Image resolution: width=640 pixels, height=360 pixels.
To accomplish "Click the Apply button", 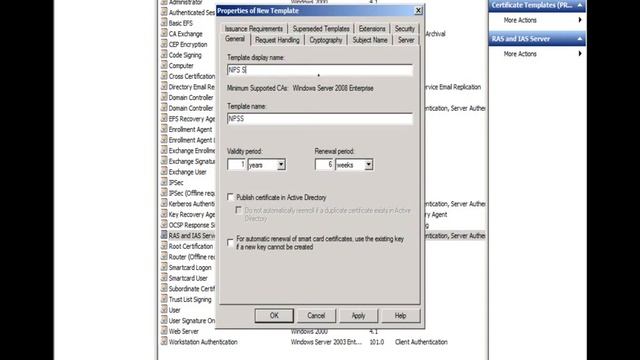I will [358, 316].
